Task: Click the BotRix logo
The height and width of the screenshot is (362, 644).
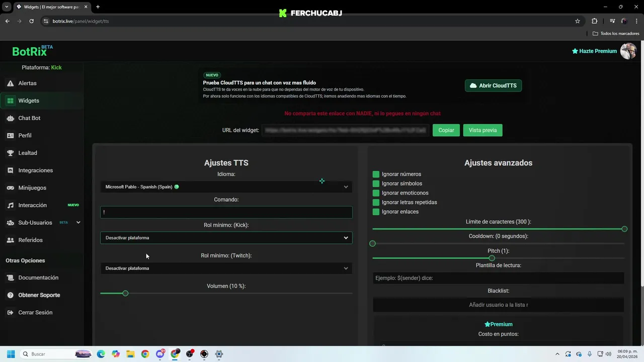Action: (32, 51)
